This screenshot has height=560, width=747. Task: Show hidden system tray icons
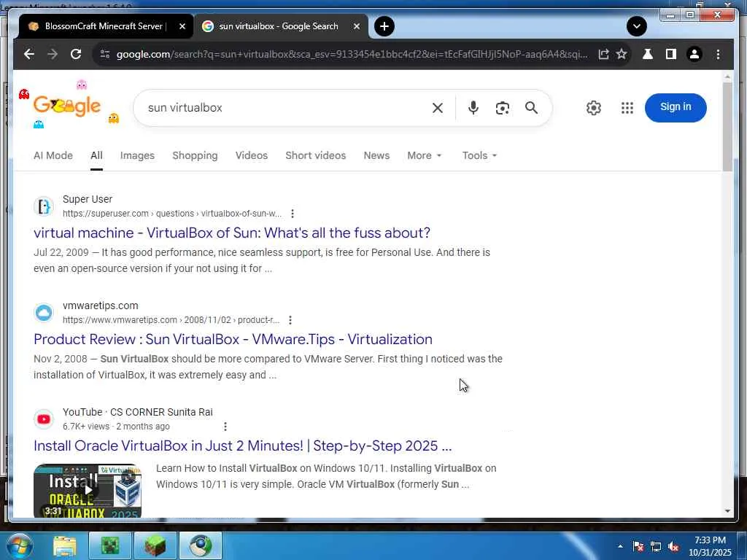pyautogui.click(x=620, y=546)
